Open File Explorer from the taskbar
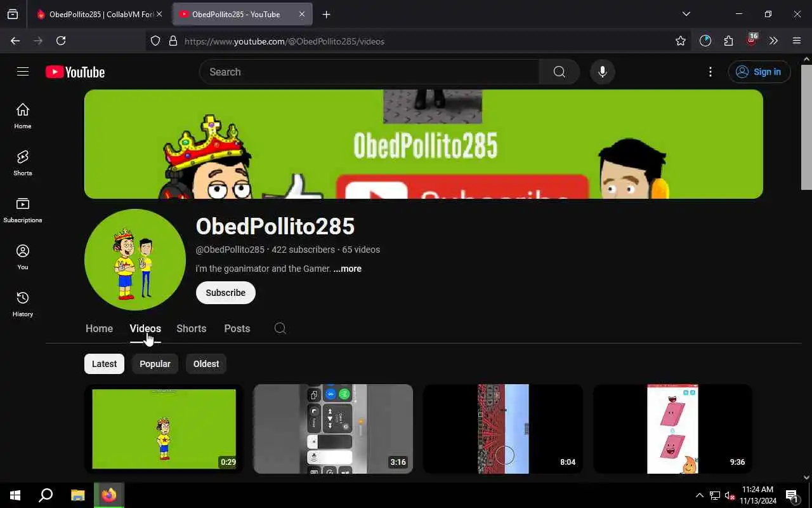Image resolution: width=812 pixels, height=508 pixels. point(77,495)
